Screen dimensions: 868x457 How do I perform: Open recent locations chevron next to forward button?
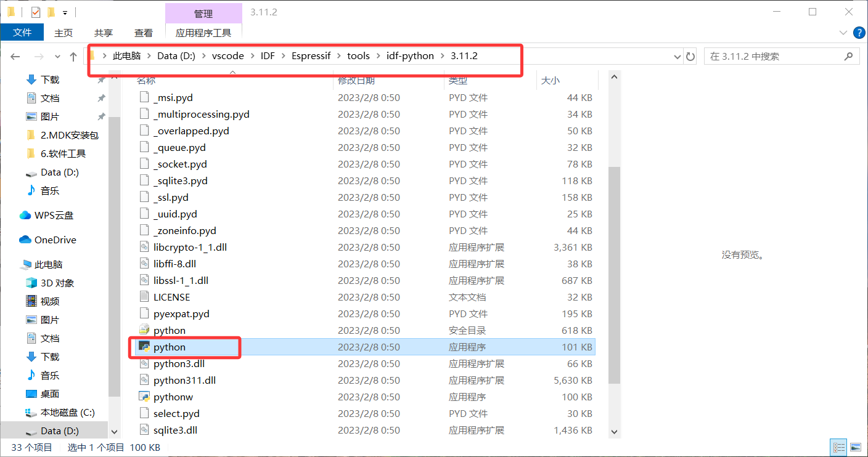(57, 56)
